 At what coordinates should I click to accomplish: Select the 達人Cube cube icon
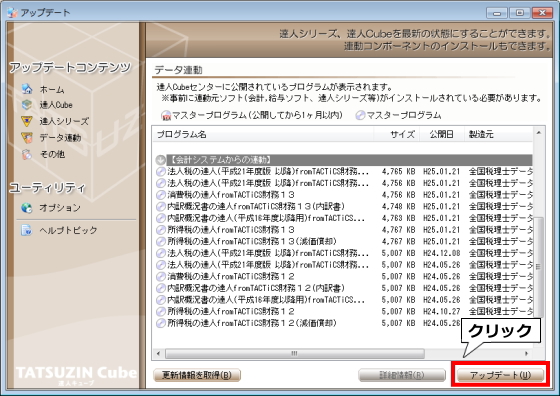tap(27, 105)
